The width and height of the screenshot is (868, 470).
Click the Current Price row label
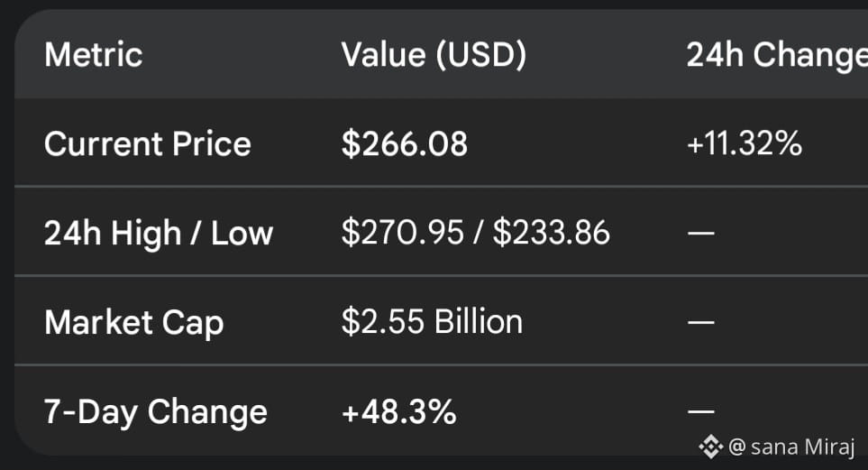[x=148, y=144]
